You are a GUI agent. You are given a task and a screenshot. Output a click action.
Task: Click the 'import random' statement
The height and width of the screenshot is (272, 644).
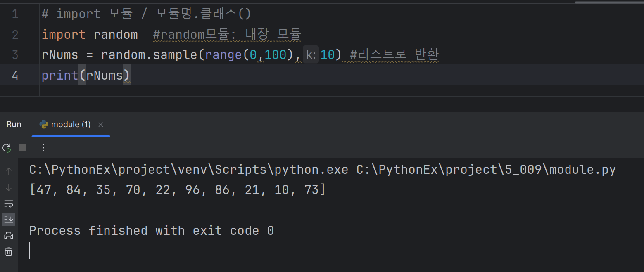[90, 35]
